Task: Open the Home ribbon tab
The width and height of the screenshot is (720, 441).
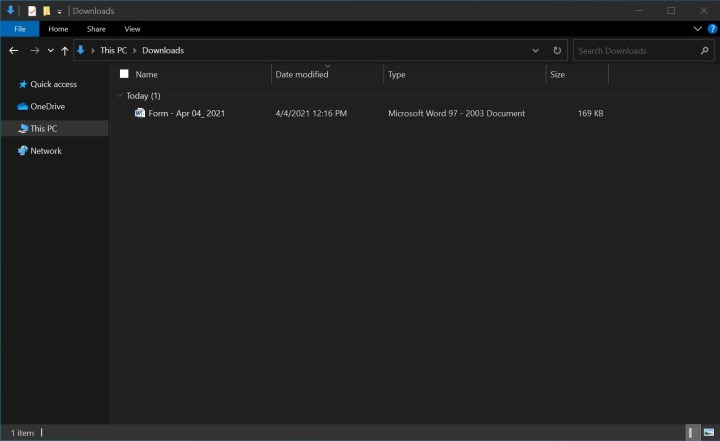Action: (59, 30)
